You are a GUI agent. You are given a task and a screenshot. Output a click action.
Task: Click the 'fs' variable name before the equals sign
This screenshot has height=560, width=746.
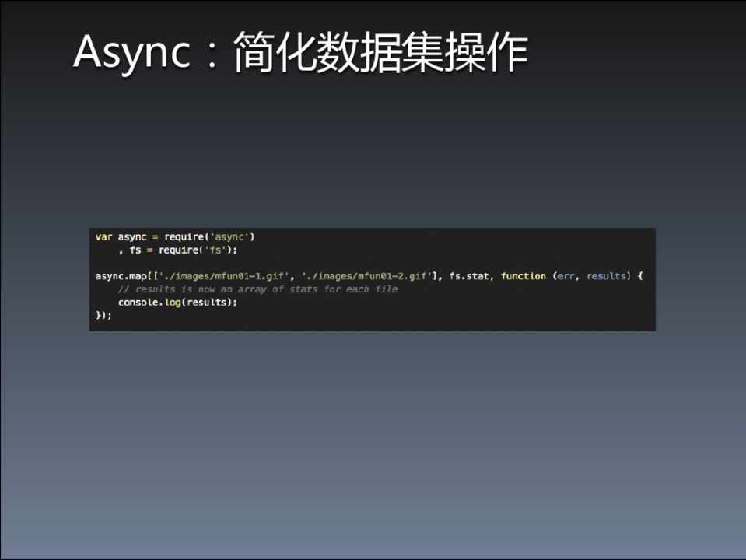point(135,250)
